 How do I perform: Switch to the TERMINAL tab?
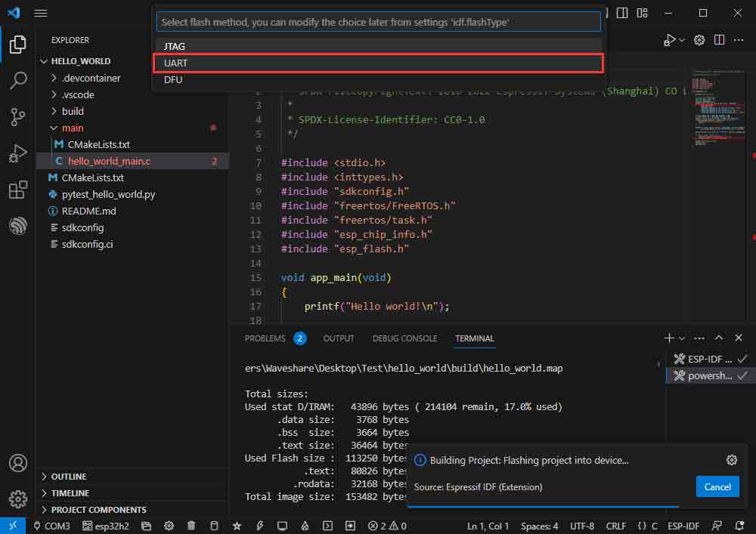click(x=475, y=338)
